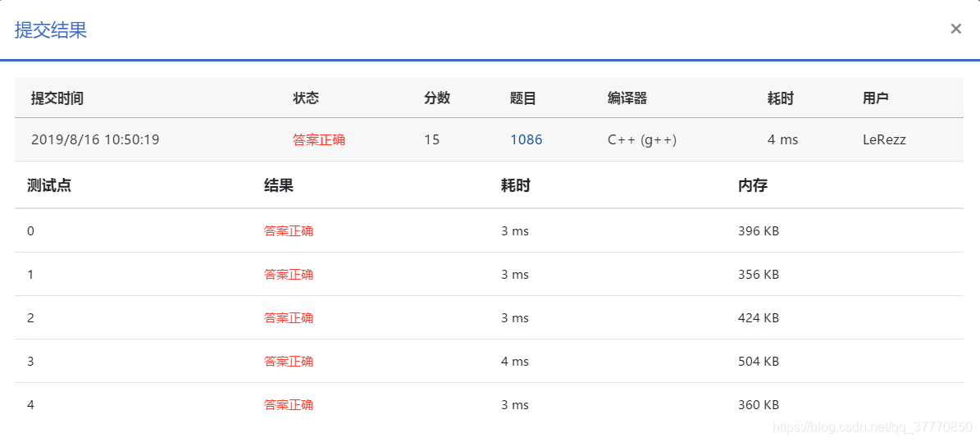Click 4 ms time for test point 3
Screen dimensions: 980x442
pos(515,362)
